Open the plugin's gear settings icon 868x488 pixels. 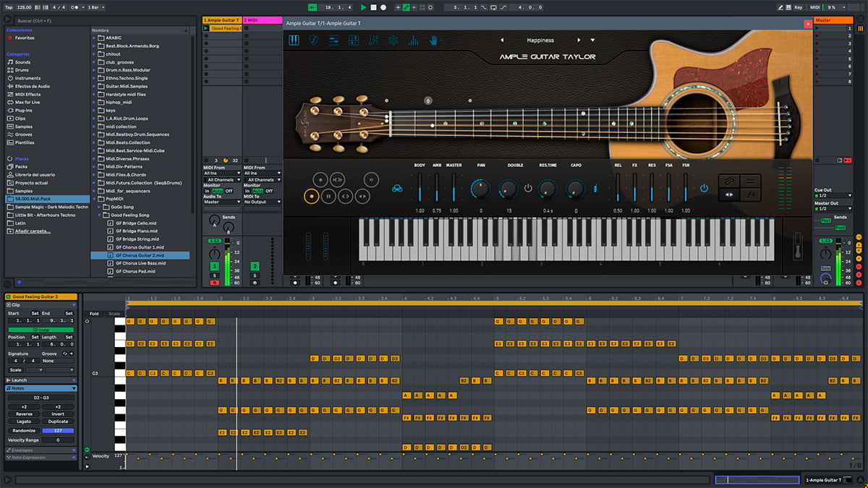tap(393, 40)
